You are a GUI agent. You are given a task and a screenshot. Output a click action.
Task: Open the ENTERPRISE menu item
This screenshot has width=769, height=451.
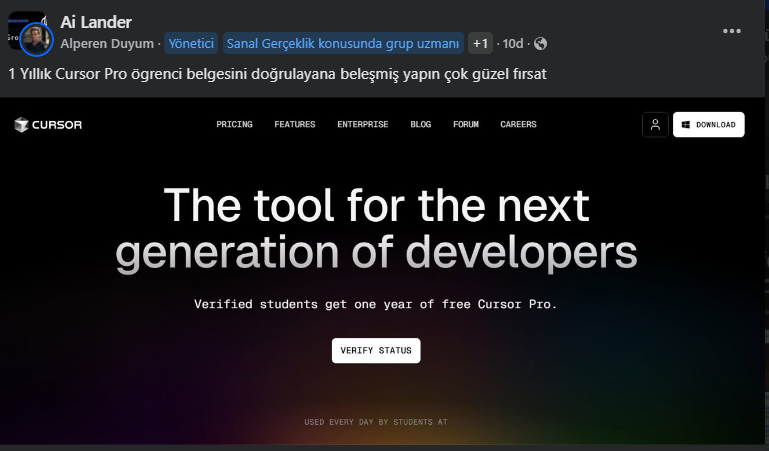[362, 125]
